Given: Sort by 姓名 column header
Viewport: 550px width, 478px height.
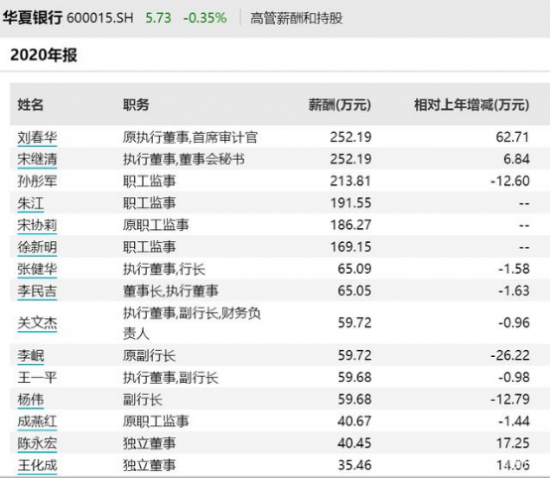Looking at the screenshot, I should 31,105.
